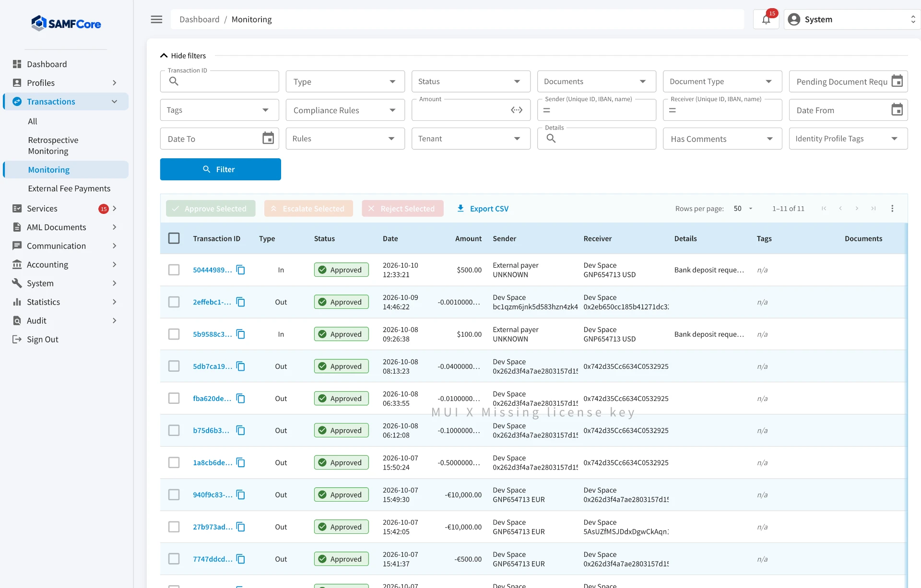This screenshot has width=921, height=588.
Task: Open the Compliance Rules dropdown
Action: point(345,110)
